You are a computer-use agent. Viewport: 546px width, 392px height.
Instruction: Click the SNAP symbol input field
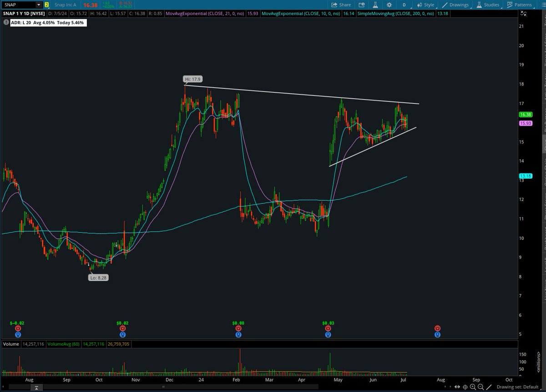pyautogui.click(x=18, y=5)
